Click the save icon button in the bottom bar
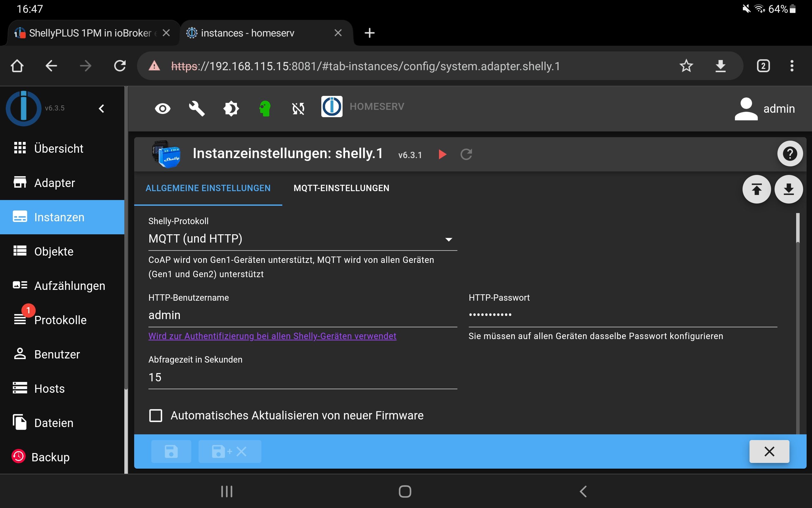 (171, 451)
